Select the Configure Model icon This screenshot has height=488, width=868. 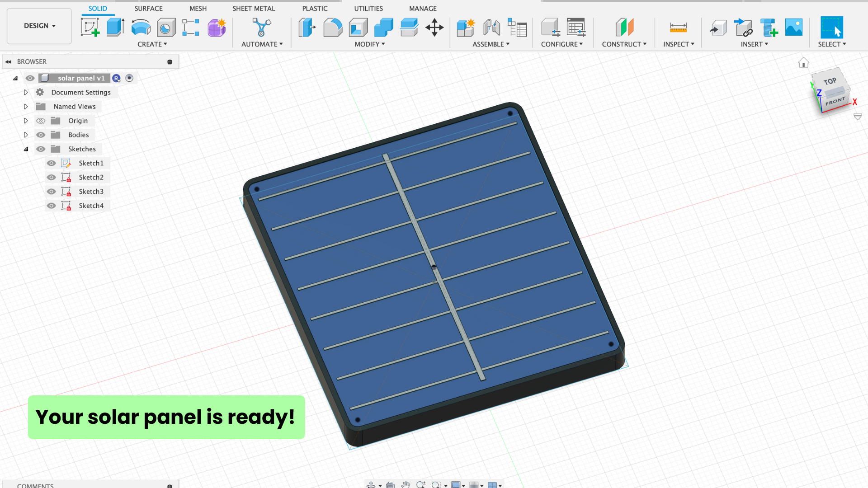point(551,28)
